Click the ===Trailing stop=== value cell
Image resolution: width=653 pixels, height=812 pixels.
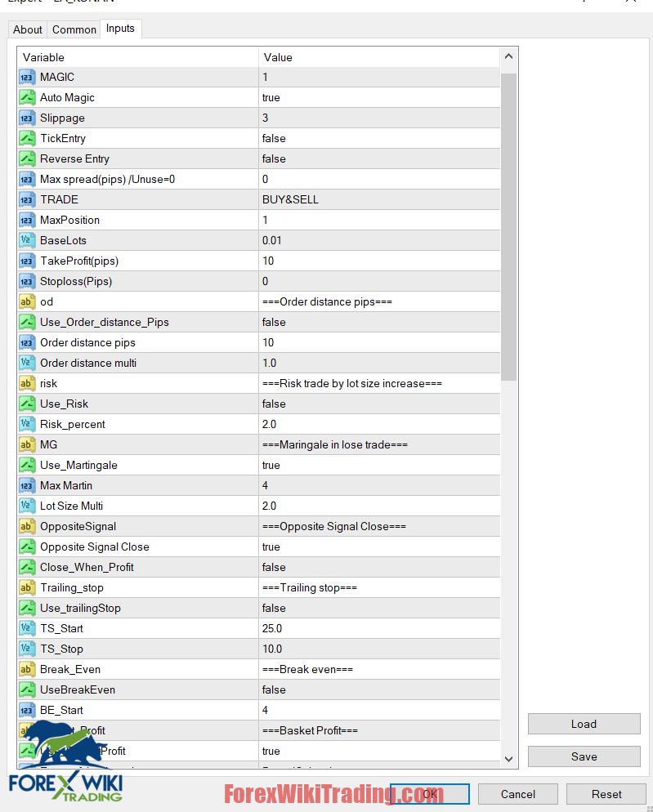click(379, 588)
